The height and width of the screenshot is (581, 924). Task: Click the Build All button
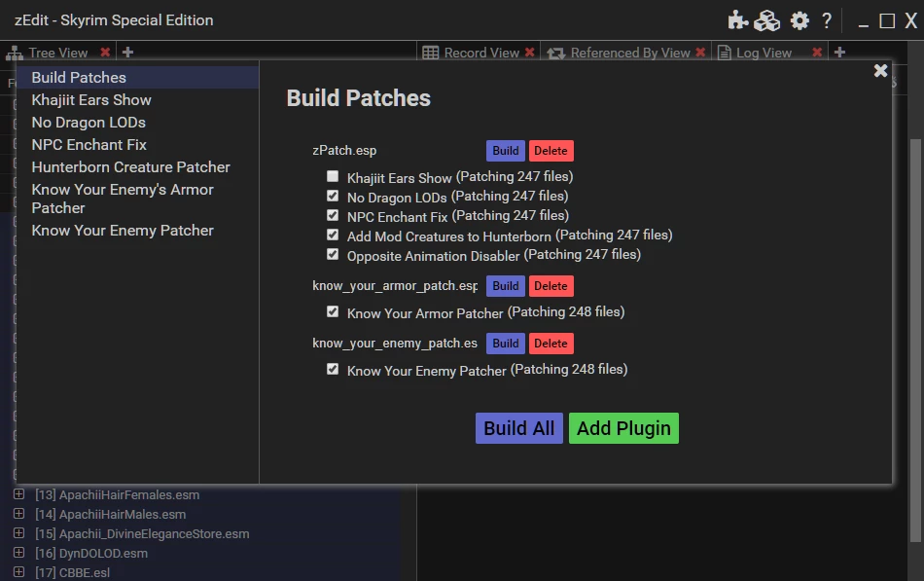[519, 428]
